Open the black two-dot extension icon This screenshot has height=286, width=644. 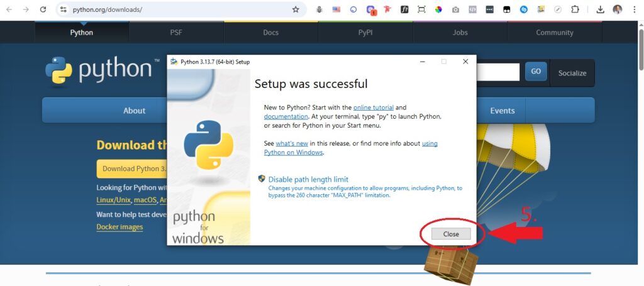click(506, 9)
